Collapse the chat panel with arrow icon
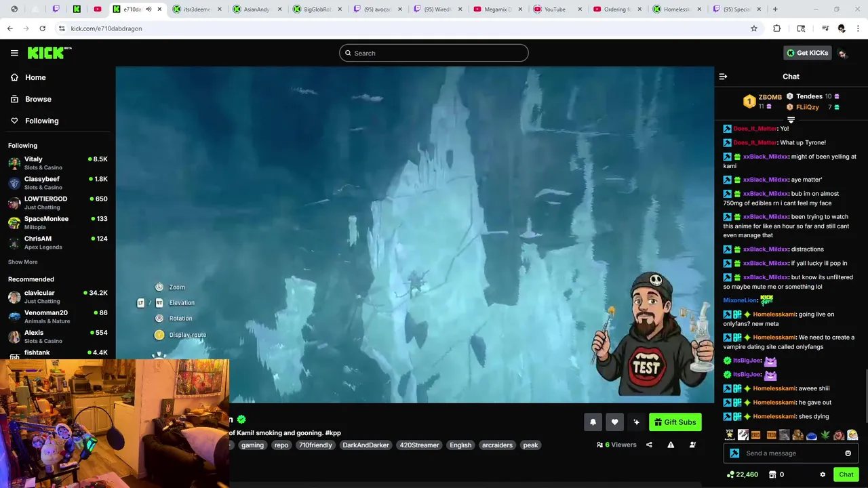 (x=723, y=77)
